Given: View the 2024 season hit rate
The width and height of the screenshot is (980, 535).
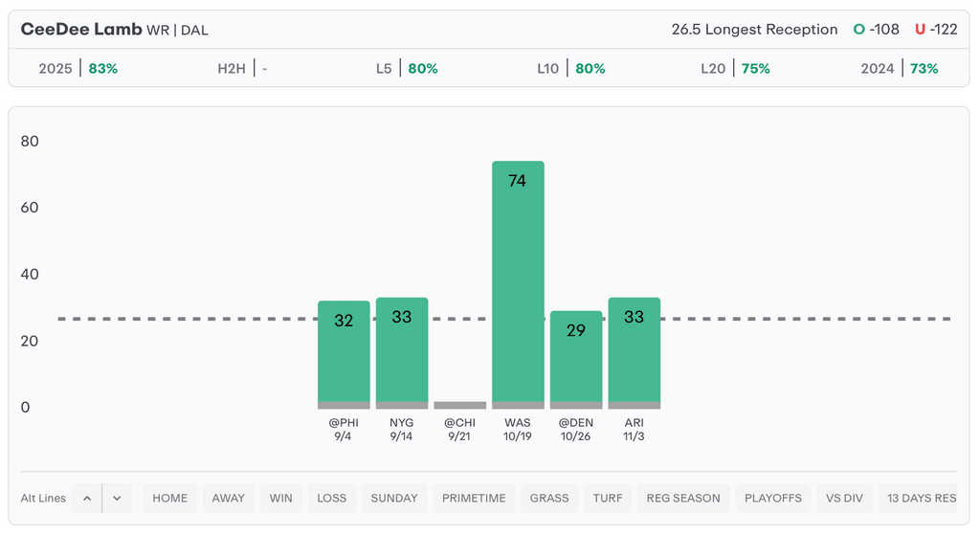Looking at the screenshot, I should point(899,69).
